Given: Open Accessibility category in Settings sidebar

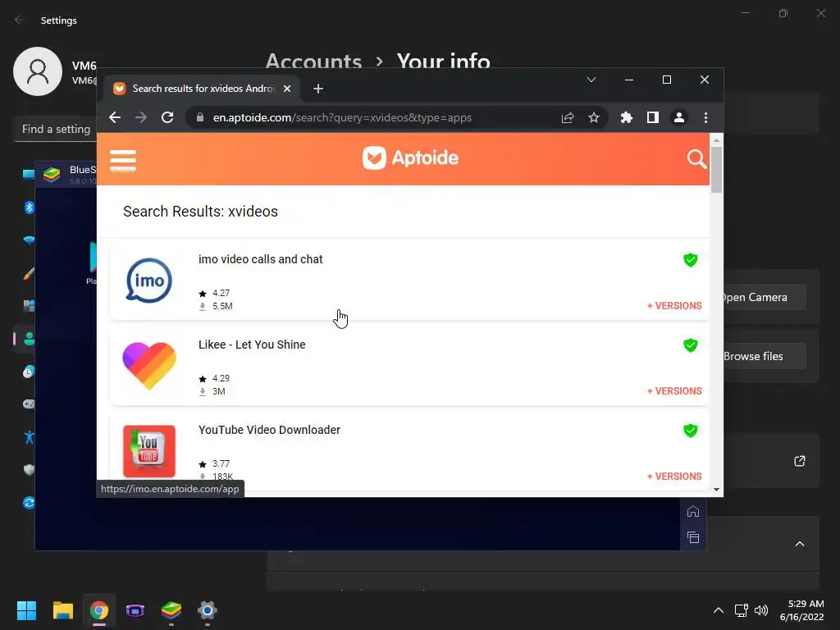Looking at the screenshot, I should [29, 437].
